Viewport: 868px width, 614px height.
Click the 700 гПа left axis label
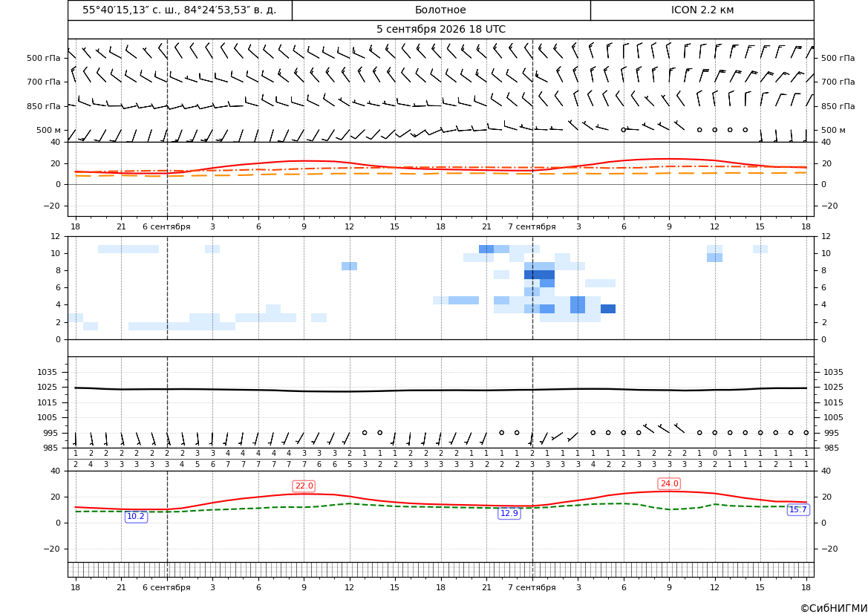point(43,82)
